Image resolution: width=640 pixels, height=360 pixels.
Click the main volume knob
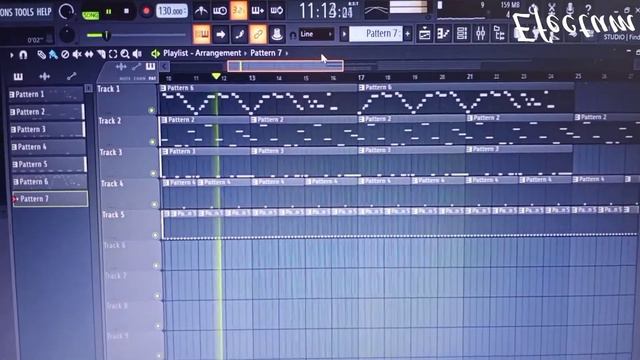(x=66, y=11)
